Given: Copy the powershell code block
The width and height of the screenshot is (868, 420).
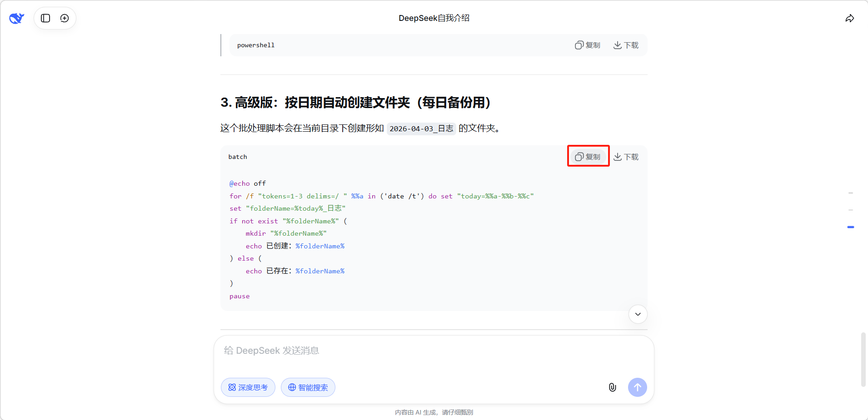Looking at the screenshot, I should 588,45.
